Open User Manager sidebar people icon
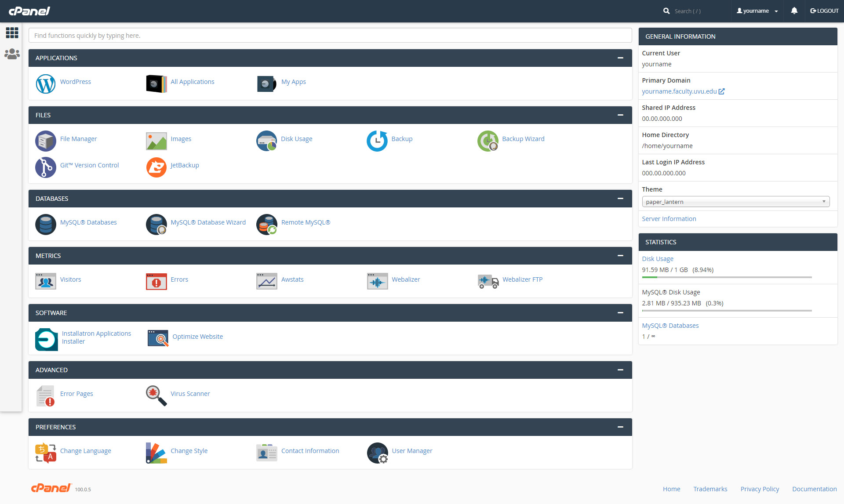 pos(12,54)
